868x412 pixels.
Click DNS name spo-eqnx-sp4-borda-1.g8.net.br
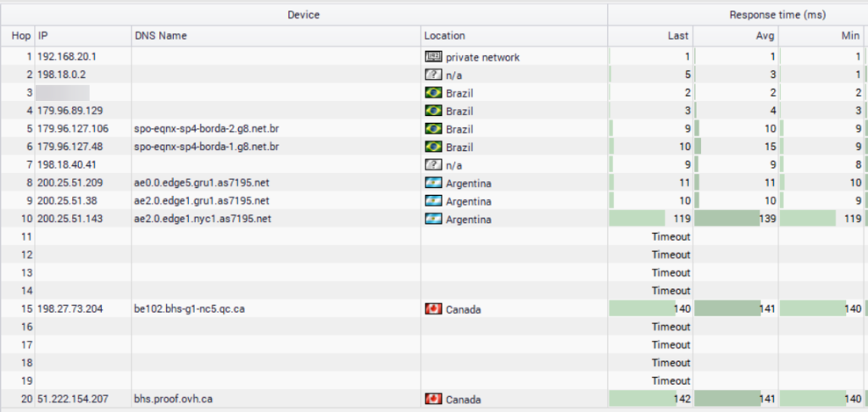207,147
